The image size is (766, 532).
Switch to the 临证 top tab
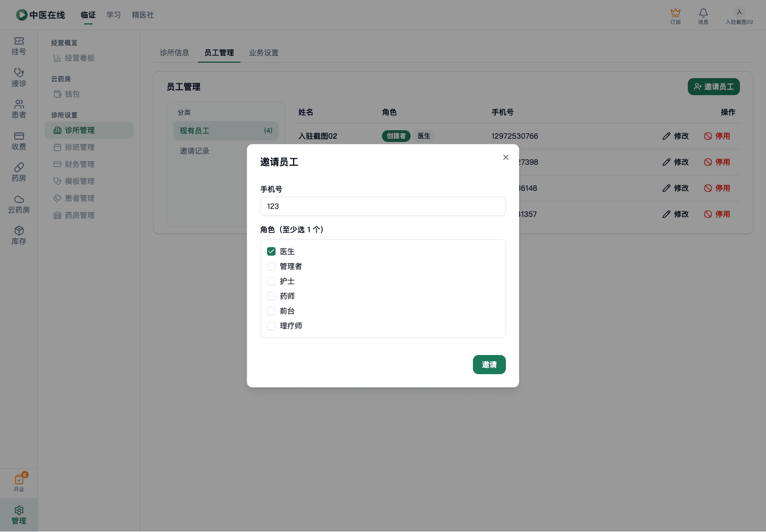point(88,15)
